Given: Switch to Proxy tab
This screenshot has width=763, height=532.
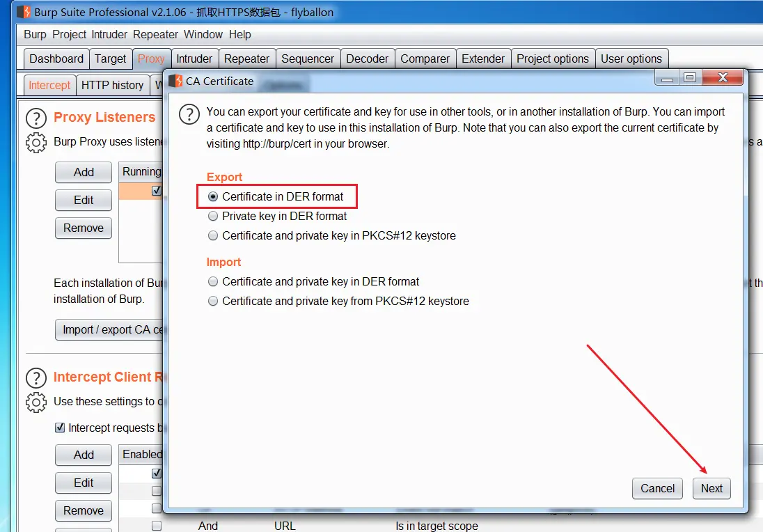Looking at the screenshot, I should (x=151, y=59).
